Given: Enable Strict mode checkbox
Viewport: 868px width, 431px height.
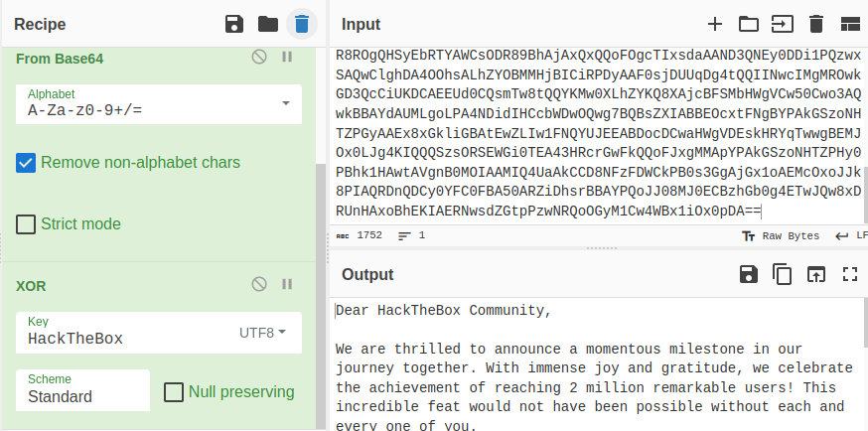Looking at the screenshot, I should coord(26,224).
